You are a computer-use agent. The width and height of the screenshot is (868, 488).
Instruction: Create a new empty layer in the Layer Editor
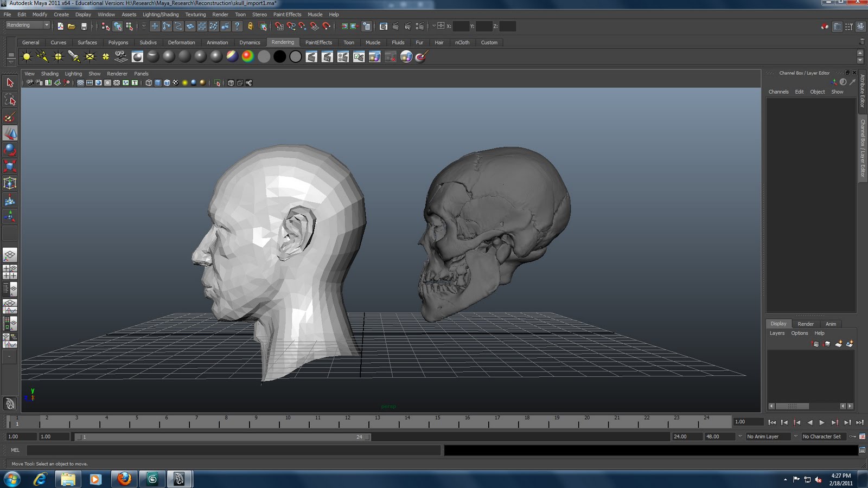[838, 343]
